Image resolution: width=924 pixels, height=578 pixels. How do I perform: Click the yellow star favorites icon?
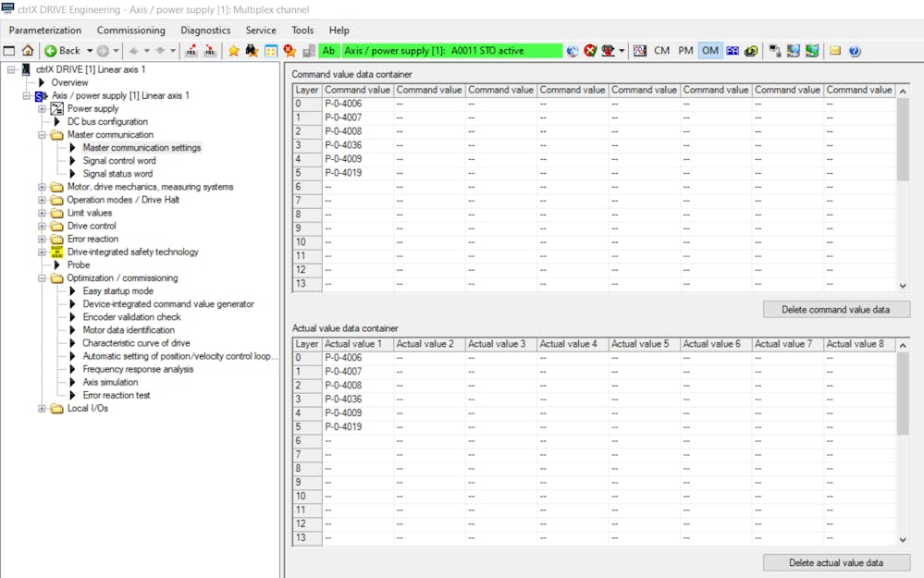point(233,51)
